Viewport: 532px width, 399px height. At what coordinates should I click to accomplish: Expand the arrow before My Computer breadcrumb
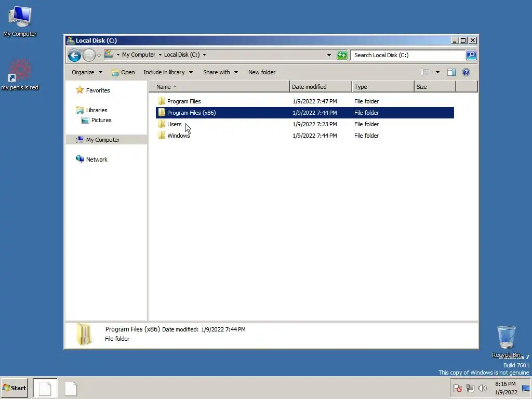(118, 55)
